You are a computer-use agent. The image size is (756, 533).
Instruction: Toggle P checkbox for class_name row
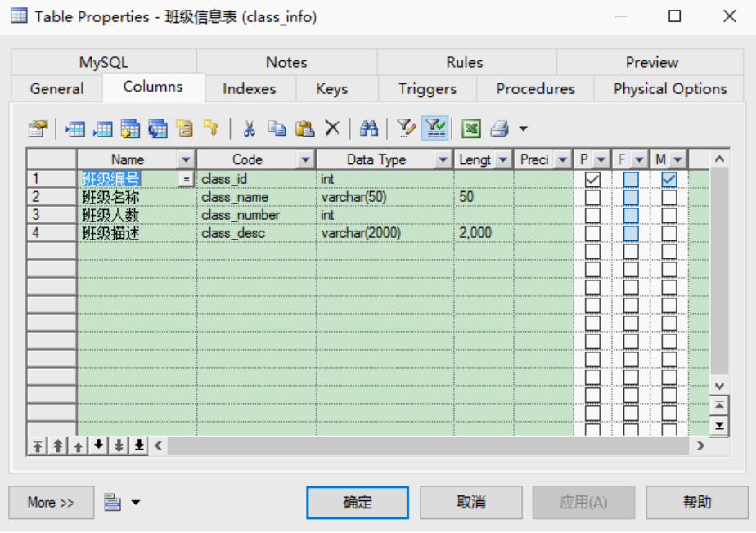point(592,197)
